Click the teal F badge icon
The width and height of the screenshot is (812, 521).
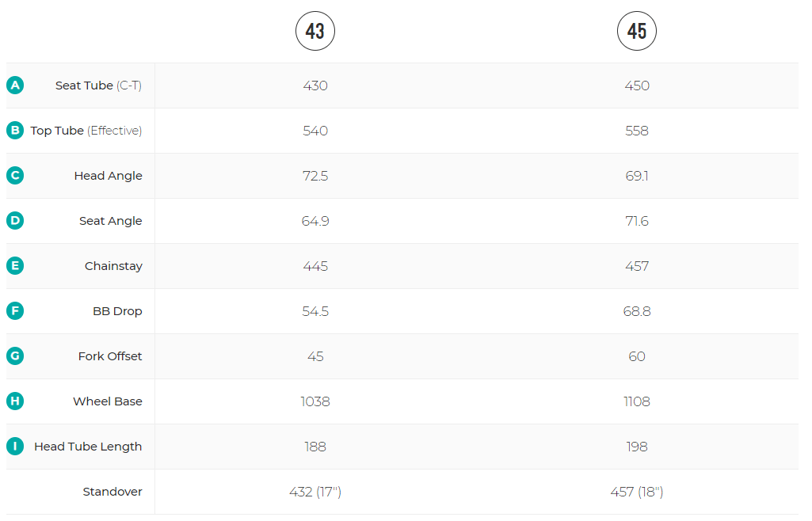tap(14, 311)
